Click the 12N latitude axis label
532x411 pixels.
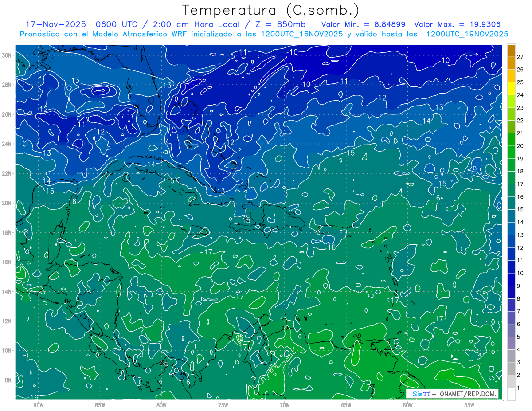coord(8,321)
